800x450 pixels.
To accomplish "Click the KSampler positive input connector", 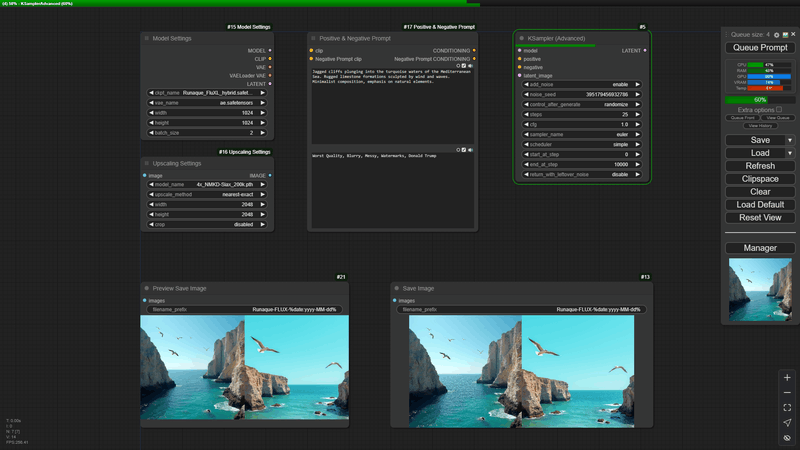I will point(519,59).
